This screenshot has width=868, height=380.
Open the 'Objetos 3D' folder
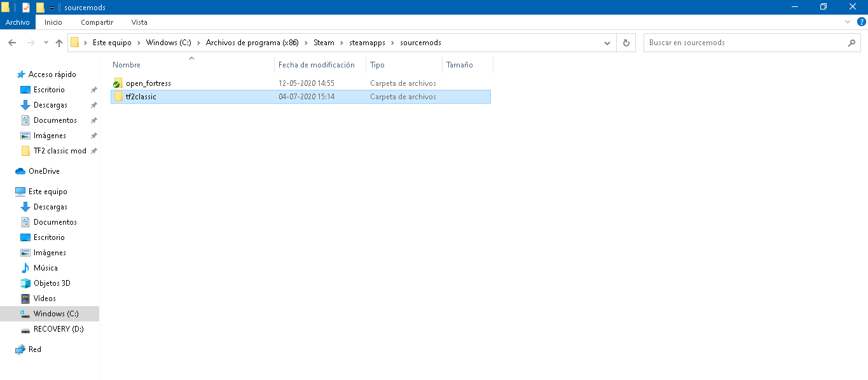pyautogui.click(x=52, y=283)
